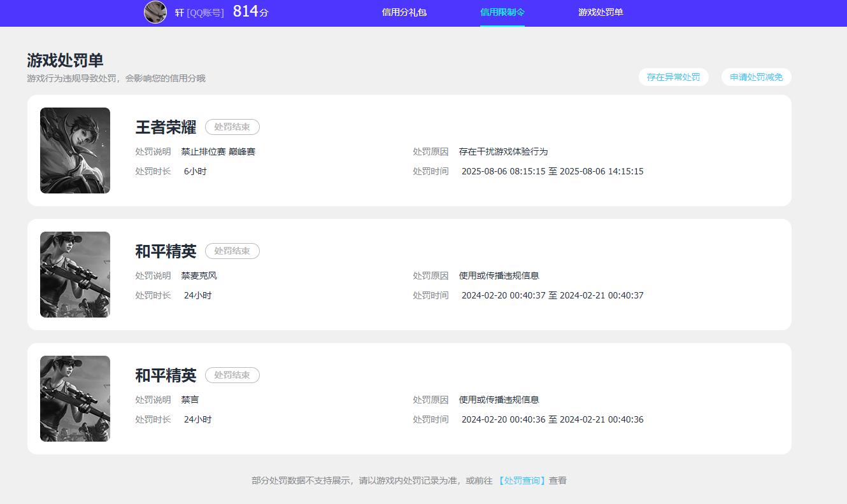The height and width of the screenshot is (504, 847).
Task: Follow the 【处罚查询】 link at page bottom
Action: pos(522,480)
